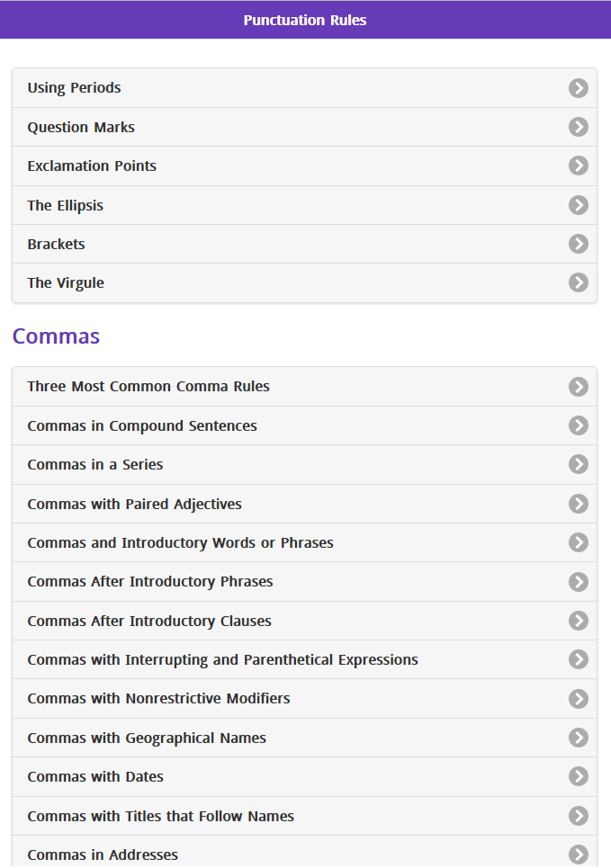This screenshot has height=868, width=611.
Task: Expand Commas with Paired Adjectives arrow
Action: point(579,504)
